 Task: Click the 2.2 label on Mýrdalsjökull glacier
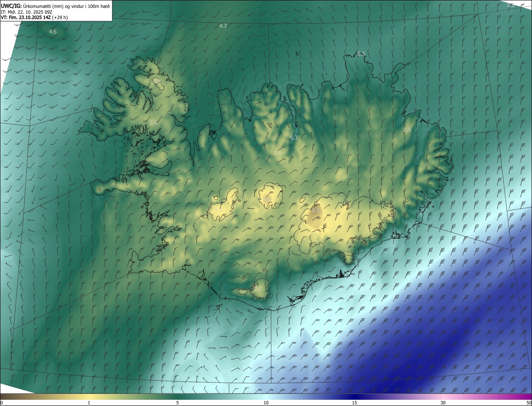click(258, 289)
